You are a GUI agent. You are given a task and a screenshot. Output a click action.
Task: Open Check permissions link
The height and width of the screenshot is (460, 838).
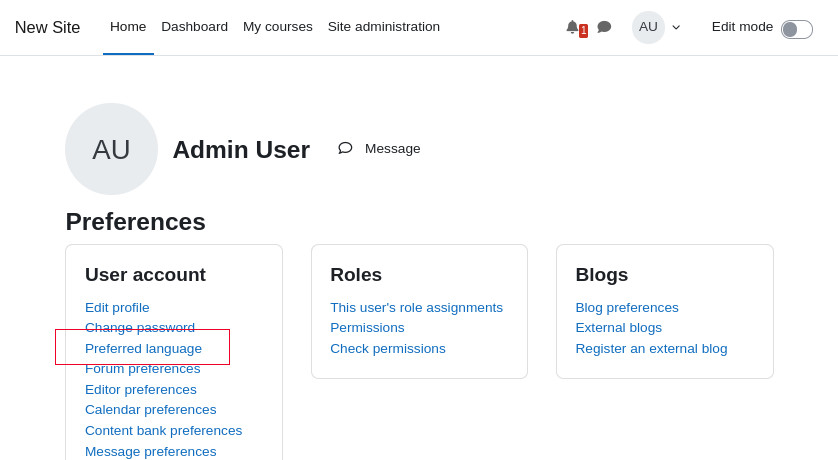coord(387,349)
